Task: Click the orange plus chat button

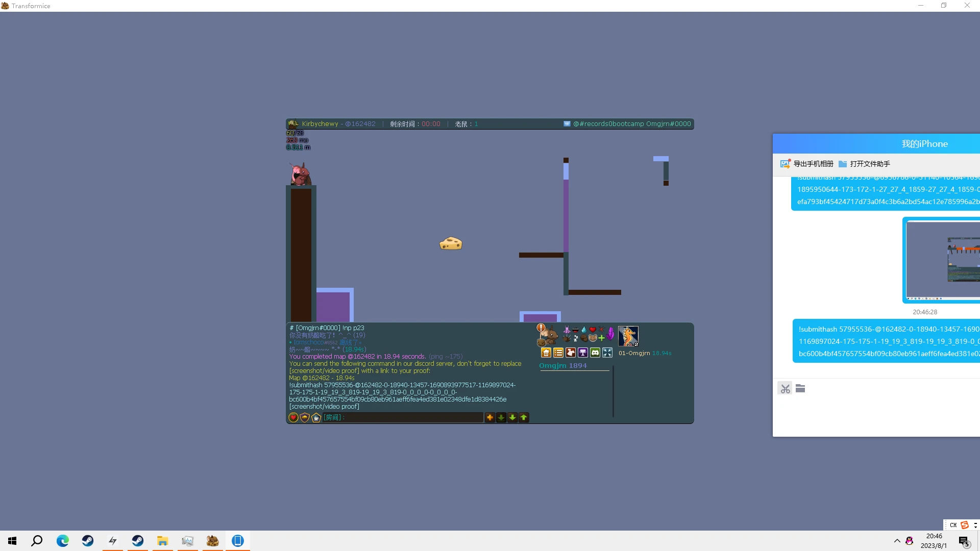Action: tap(490, 417)
